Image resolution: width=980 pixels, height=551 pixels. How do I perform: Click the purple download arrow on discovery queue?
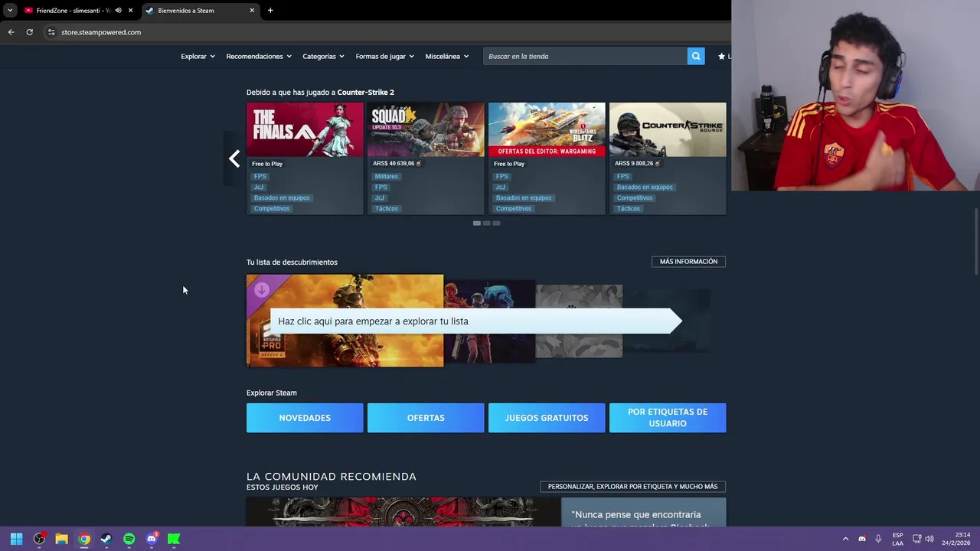coord(262,290)
